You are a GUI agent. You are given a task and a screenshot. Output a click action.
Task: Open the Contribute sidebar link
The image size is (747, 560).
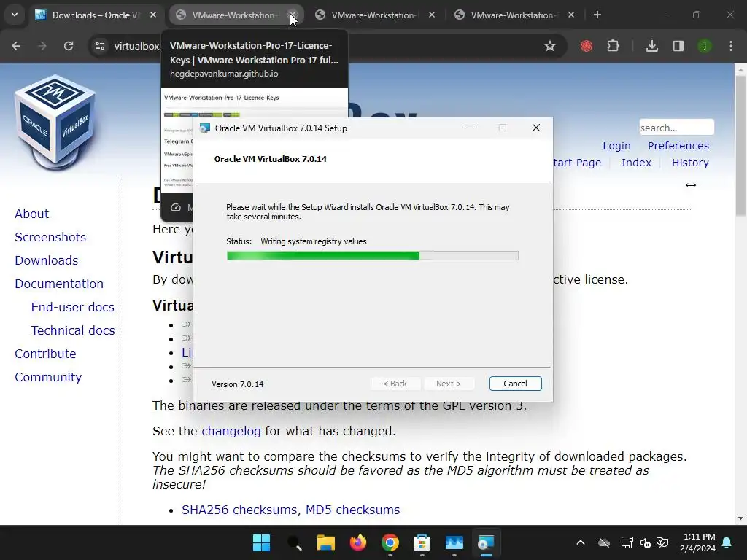pos(45,354)
